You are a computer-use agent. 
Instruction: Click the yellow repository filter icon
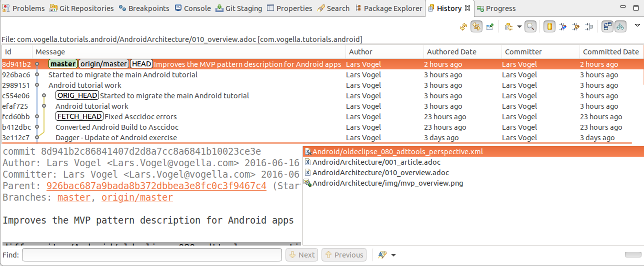(549, 26)
